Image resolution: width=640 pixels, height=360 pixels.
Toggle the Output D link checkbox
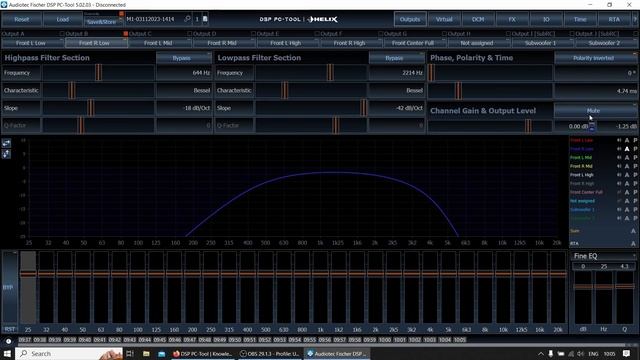pyautogui.click(x=253, y=33)
